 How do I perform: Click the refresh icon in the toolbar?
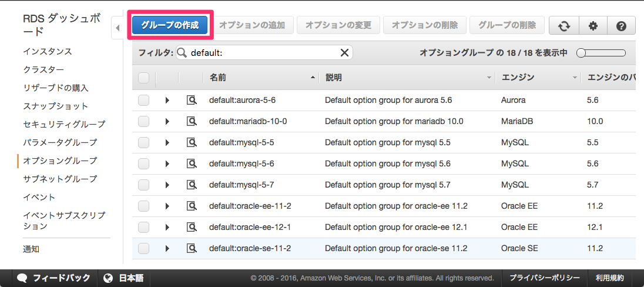pyautogui.click(x=564, y=26)
